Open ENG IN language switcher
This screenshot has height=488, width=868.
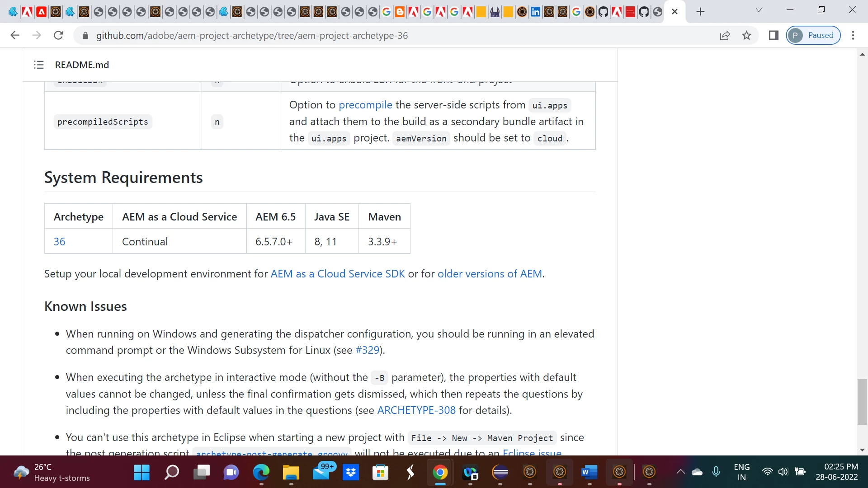[741, 472]
